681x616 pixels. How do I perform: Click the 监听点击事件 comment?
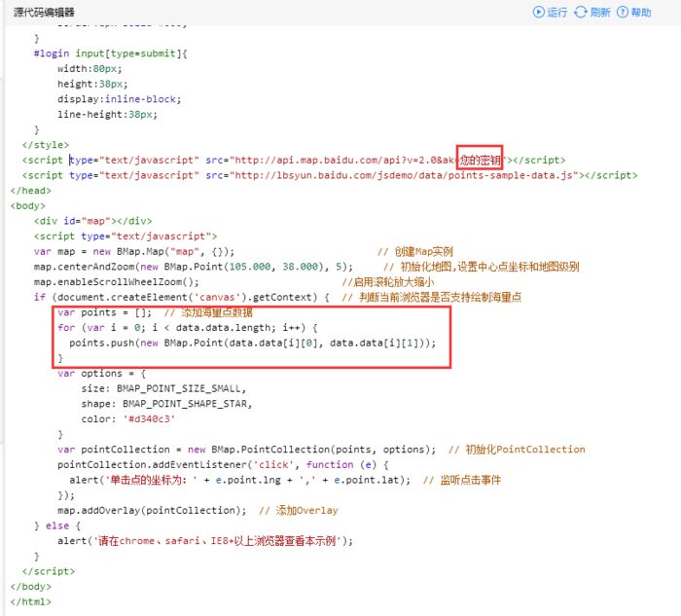pos(462,480)
